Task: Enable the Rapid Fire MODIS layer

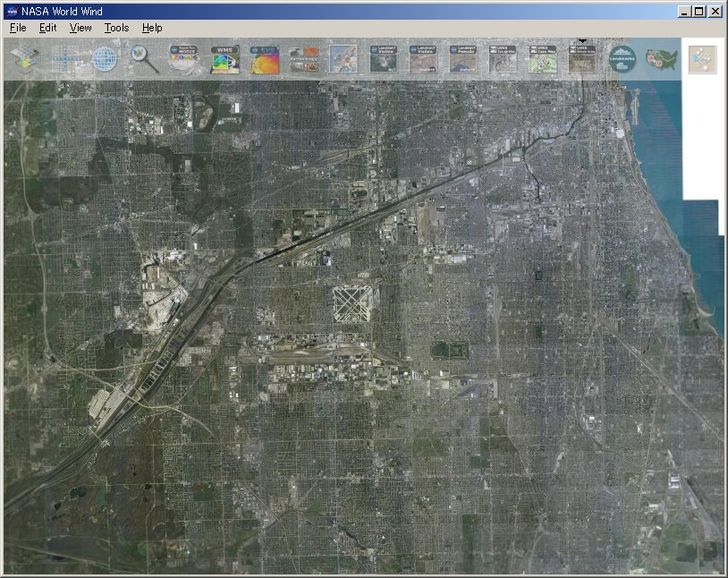Action: tap(184, 58)
